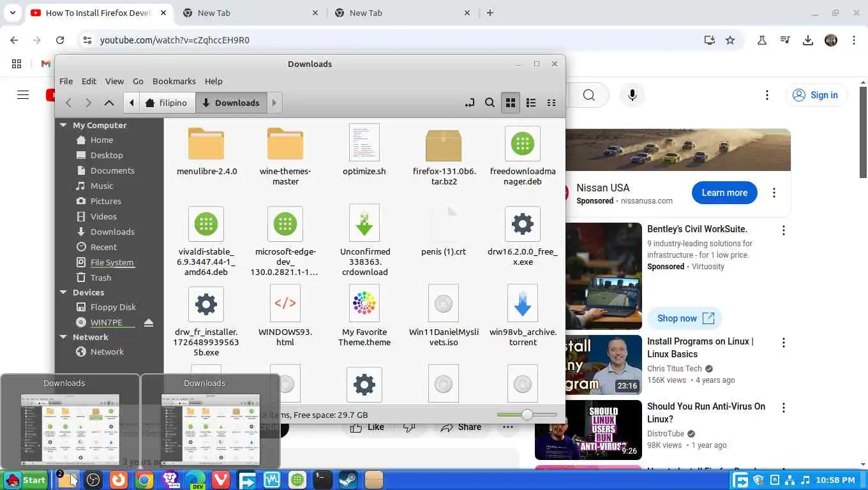Screen dimensions: 868x490
Task: Open terminal from the taskbar
Action: (x=322, y=480)
